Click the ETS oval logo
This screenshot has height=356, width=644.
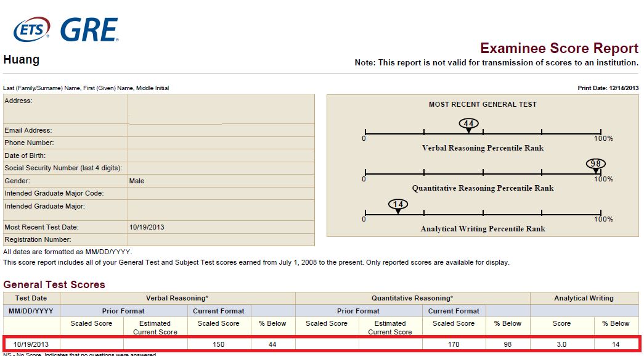pos(31,30)
